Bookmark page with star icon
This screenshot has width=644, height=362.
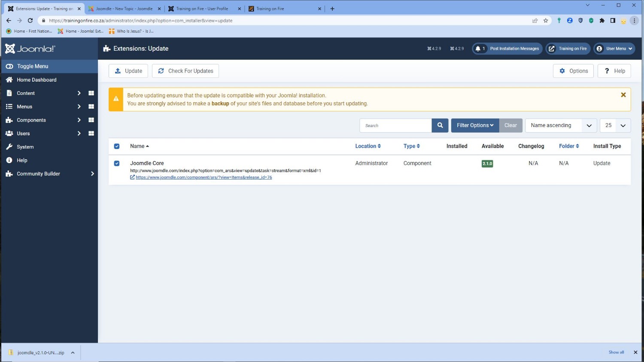click(546, 21)
